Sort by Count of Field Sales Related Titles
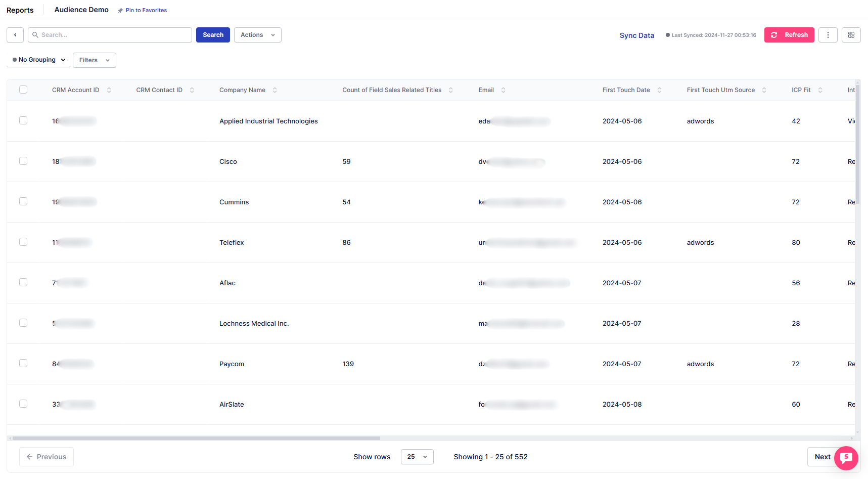Screen dimensions: 868x479 click(450, 90)
